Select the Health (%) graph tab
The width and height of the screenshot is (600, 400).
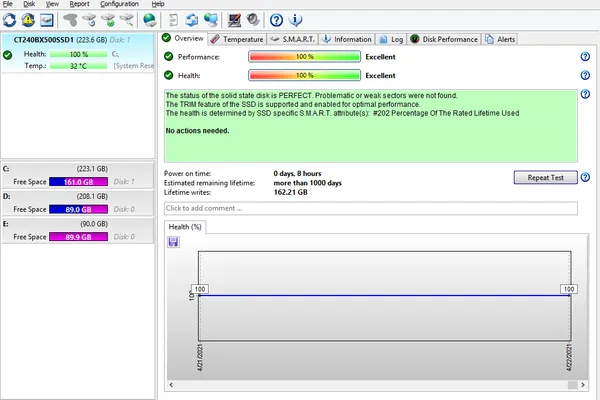[x=185, y=227]
